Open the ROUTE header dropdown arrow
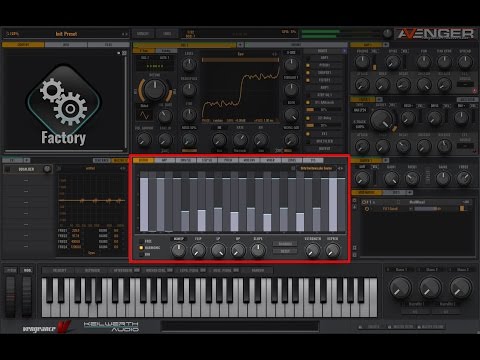The image size is (480, 360). click(344, 51)
